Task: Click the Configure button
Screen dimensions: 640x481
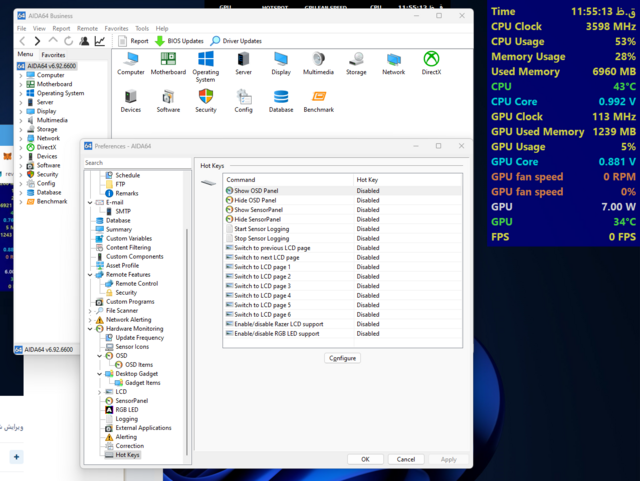Action: coord(342,358)
